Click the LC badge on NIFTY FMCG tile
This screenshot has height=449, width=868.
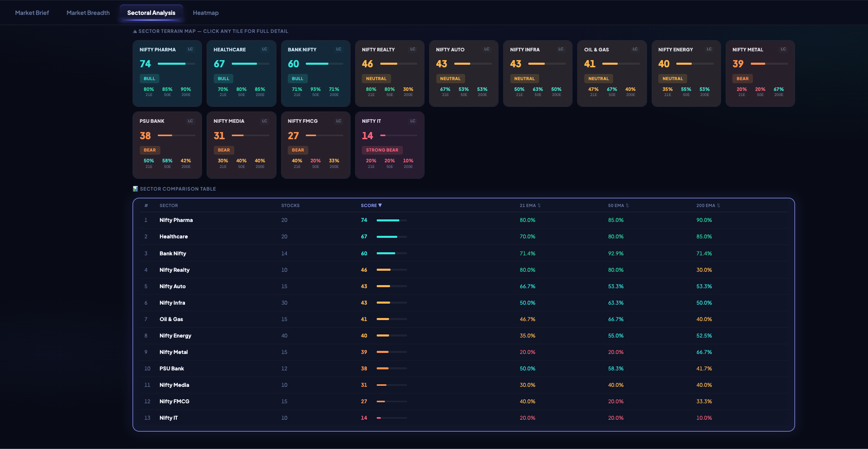point(339,121)
